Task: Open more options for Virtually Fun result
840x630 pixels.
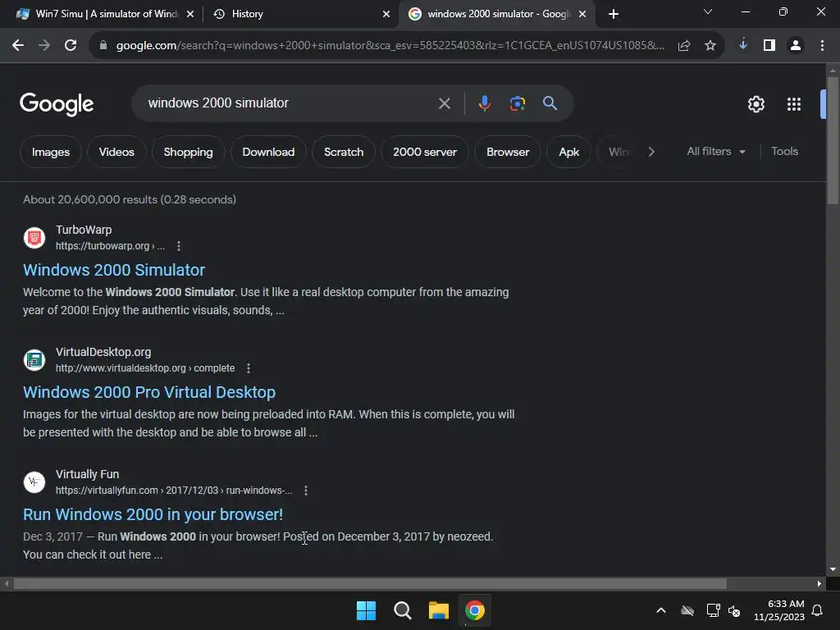Action: click(x=306, y=491)
